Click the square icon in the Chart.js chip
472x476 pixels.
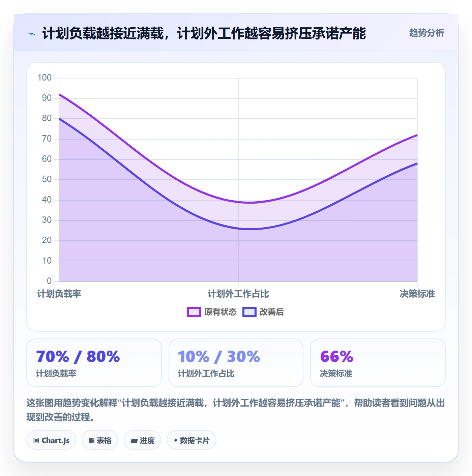tap(36, 441)
